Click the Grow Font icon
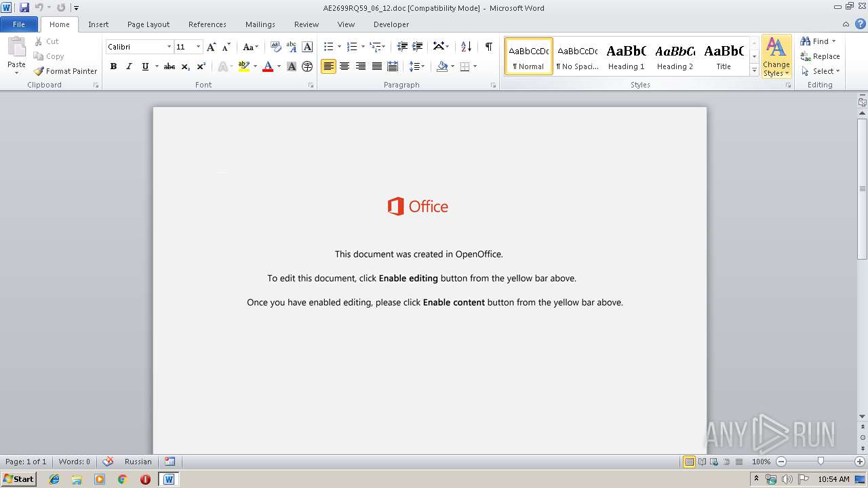The width and height of the screenshot is (868, 488). point(212,47)
